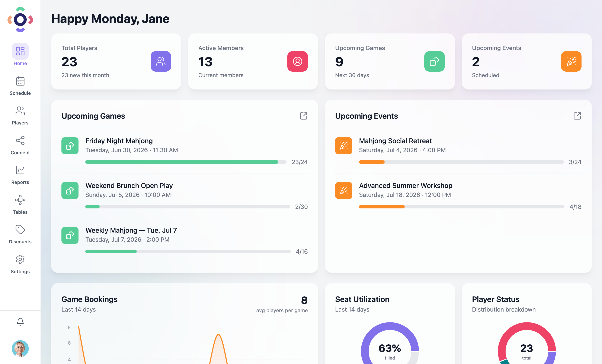Click the Active Members value 13
This screenshot has height=364, width=602.
[205, 62]
